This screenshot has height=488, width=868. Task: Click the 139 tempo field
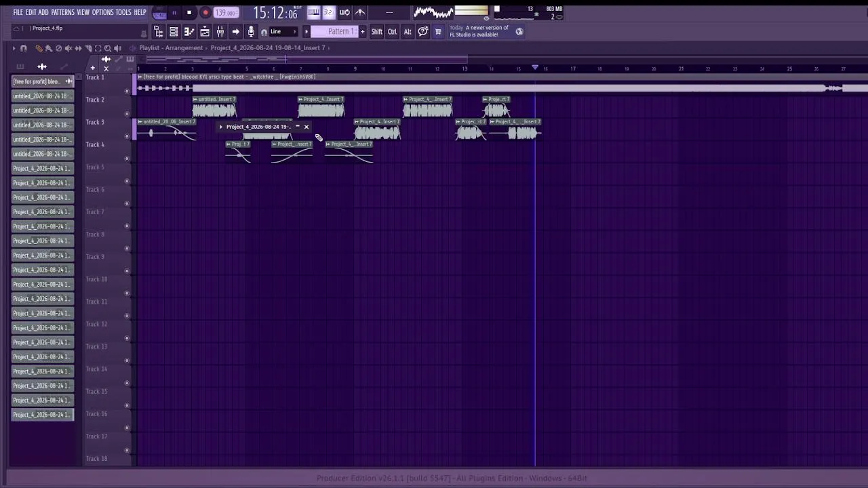pos(226,12)
